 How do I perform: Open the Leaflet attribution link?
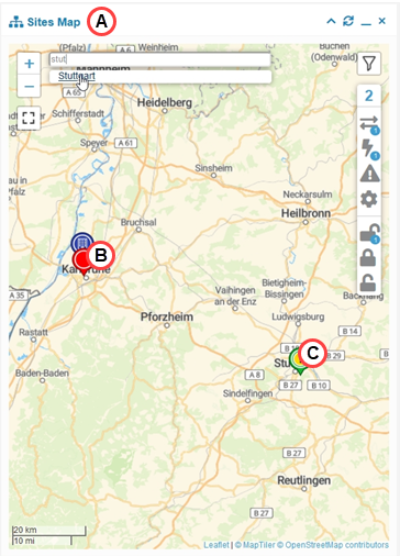coord(216,545)
